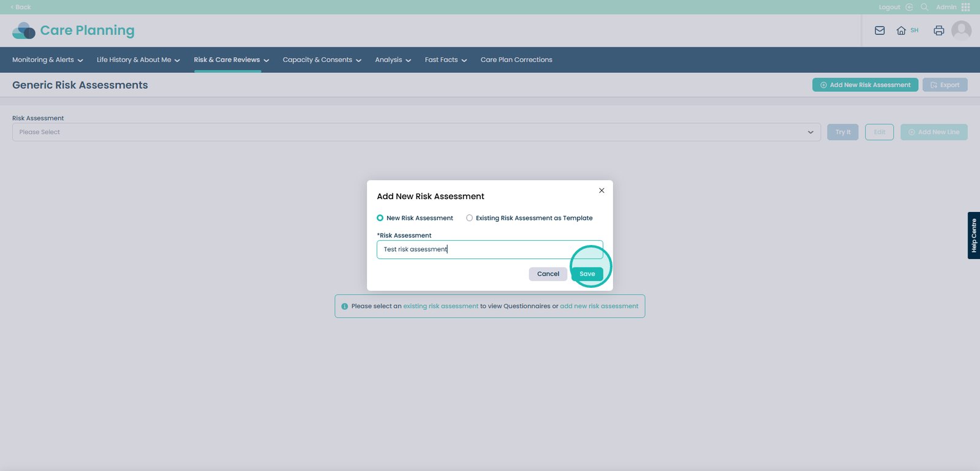Image resolution: width=980 pixels, height=471 pixels.
Task: Open the user profile avatar
Action: pyautogui.click(x=961, y=30)
